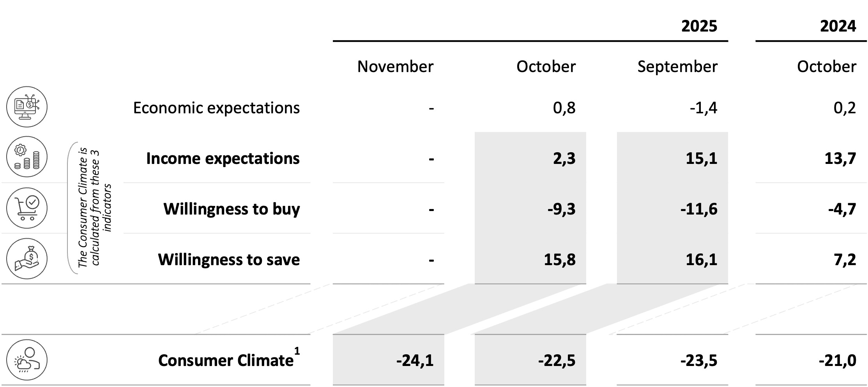Click the Consumer Climate row label
This screenshot has height=387, width=868.
[x=225, y=361]
